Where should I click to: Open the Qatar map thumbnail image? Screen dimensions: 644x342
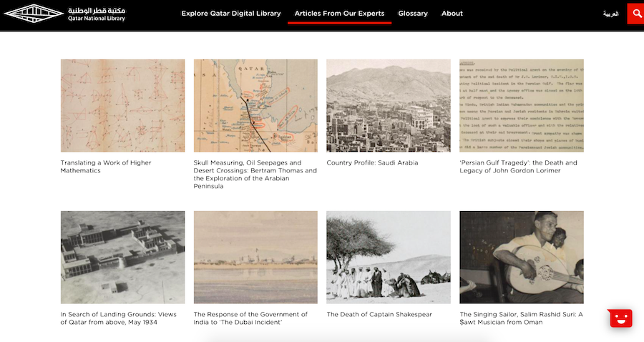(x=255, y=105)
